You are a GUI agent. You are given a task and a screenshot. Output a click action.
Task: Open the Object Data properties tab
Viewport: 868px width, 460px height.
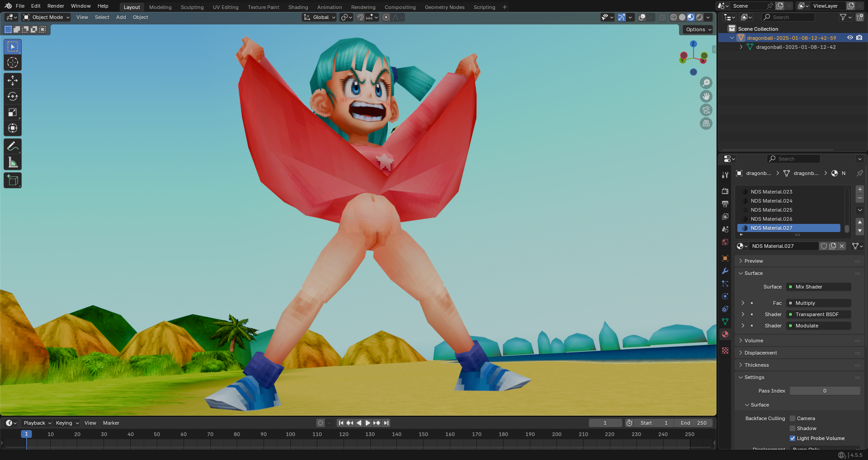[725, 322]
